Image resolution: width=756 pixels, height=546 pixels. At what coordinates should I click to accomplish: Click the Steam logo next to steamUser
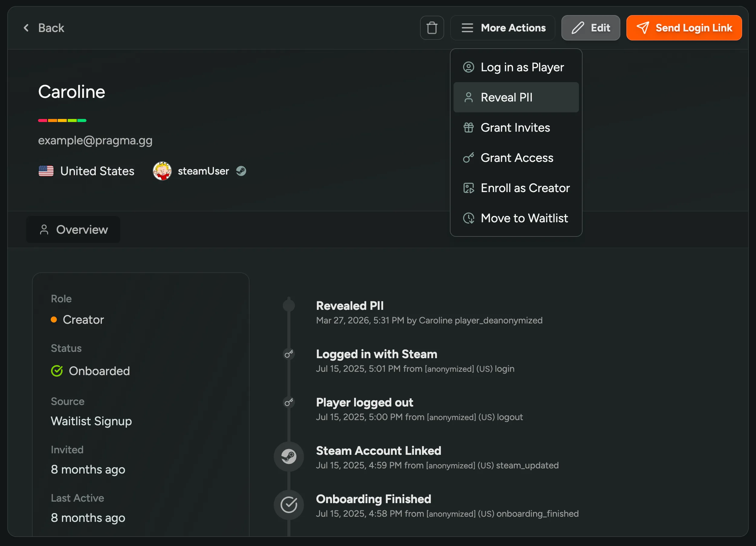pyautogui.click(x=241, y=171)
